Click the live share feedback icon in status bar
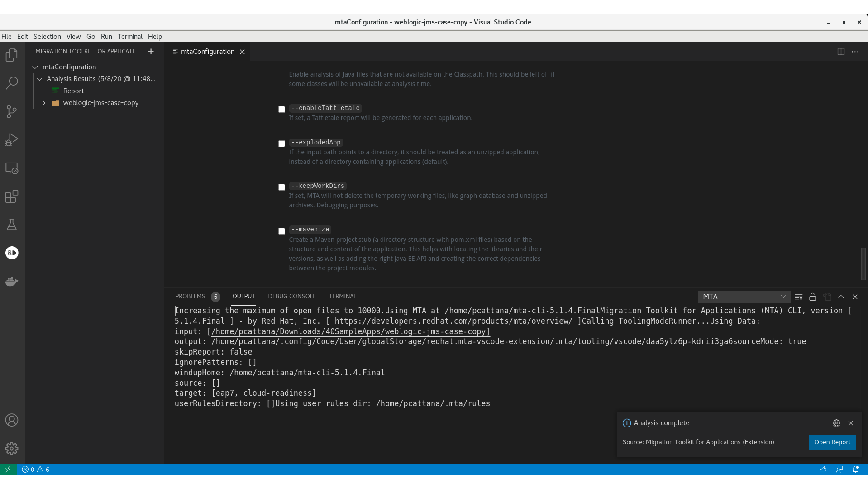 [x=839, y=470]
